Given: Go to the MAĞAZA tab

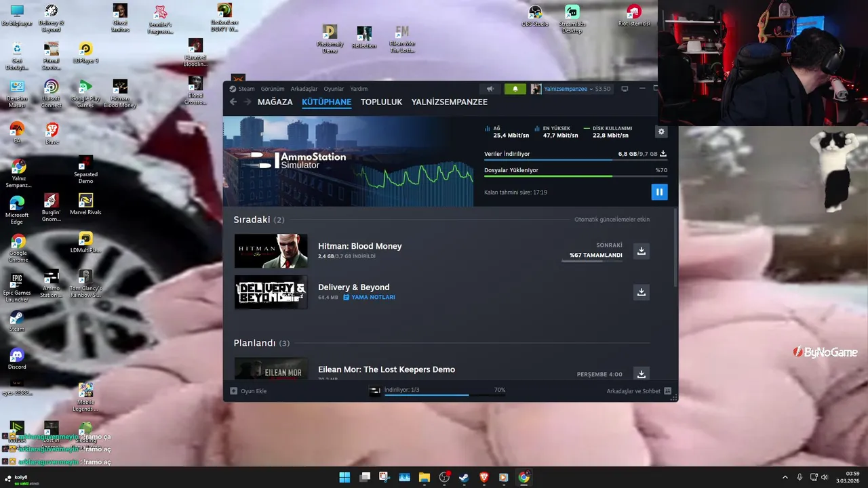Looking at the screenshot, I should click(x=275, y=102).
